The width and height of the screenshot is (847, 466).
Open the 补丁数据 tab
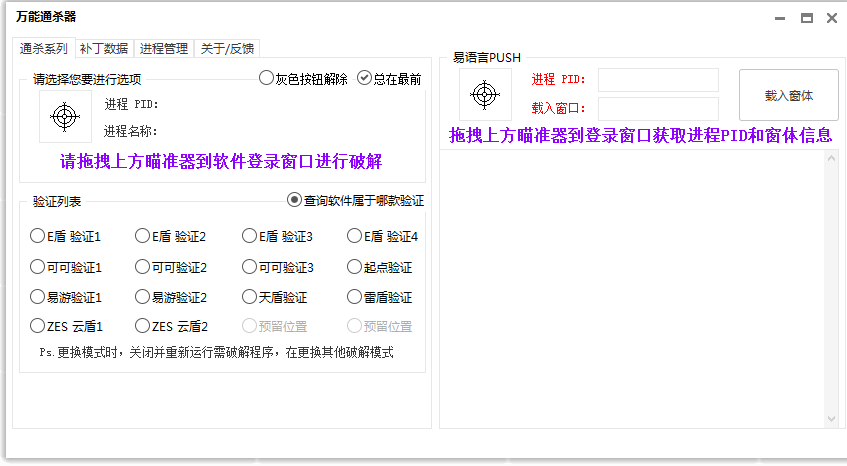(x=104, y=49)
